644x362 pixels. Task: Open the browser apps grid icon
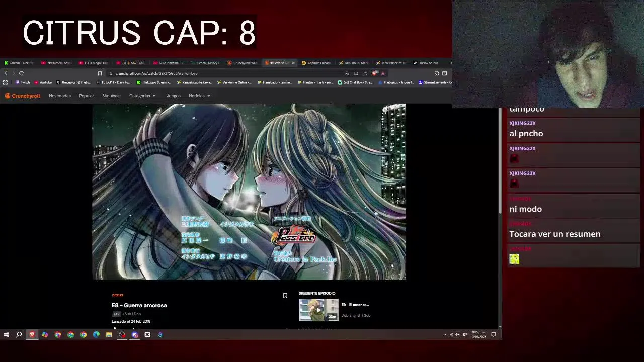[x=5, y=82]
